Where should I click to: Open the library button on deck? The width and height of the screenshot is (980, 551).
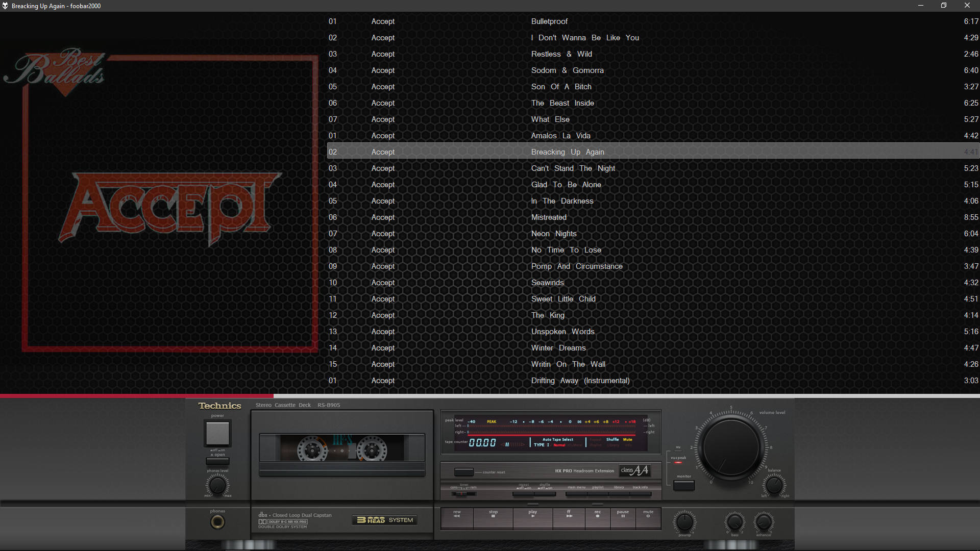(x=619, y=494)
